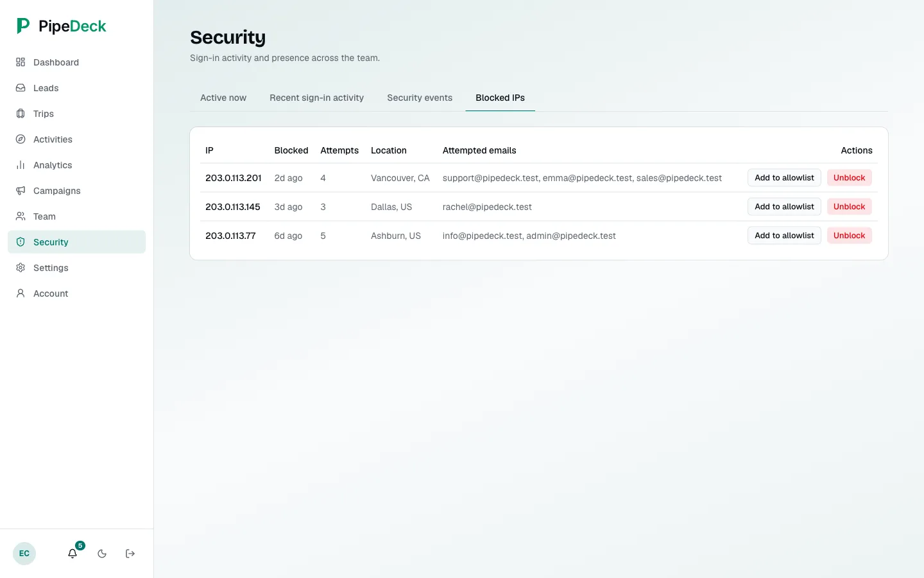Click the Analytics bar chart icon
Image resolution: width=924 pixels, height=578 pixels.
tap(21, 165)
